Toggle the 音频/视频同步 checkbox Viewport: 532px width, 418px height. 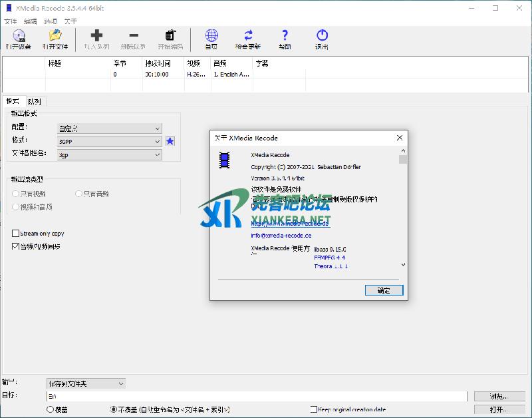(x=16, y=246)
